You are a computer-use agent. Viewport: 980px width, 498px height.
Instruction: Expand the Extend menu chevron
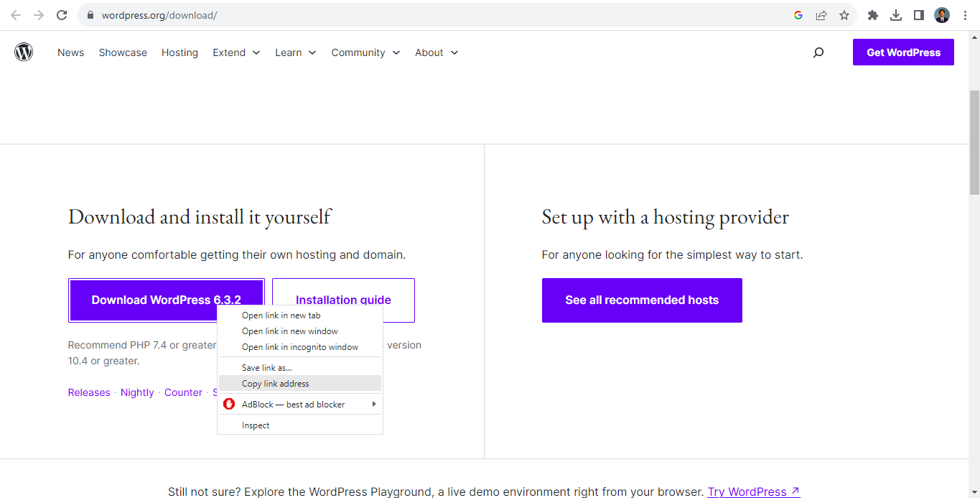[256, 52]
